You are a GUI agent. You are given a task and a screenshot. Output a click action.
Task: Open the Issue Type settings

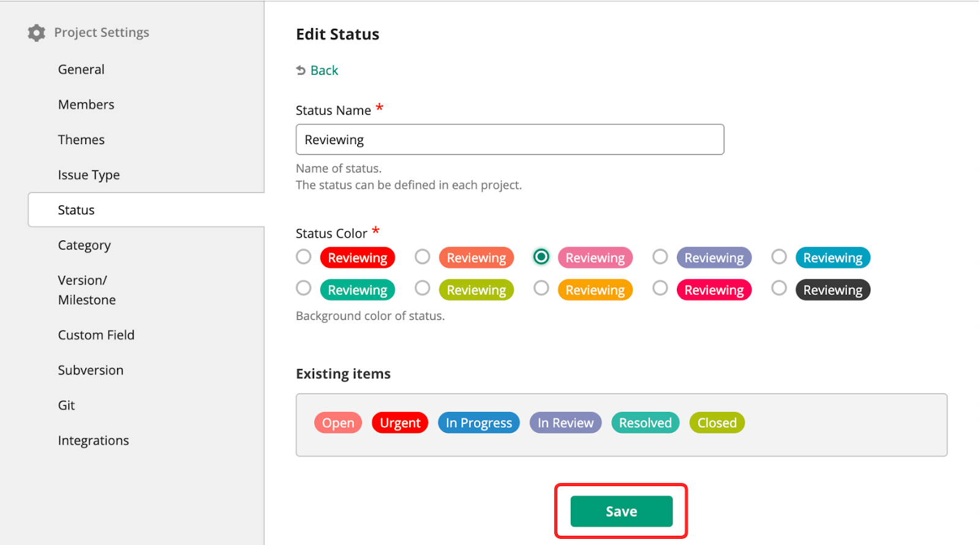coord(89,175)
